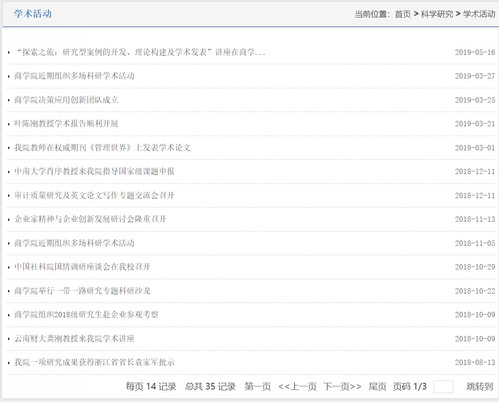Open "云南财大龚刚教授来我院学术讲座"

click(74, 338)
